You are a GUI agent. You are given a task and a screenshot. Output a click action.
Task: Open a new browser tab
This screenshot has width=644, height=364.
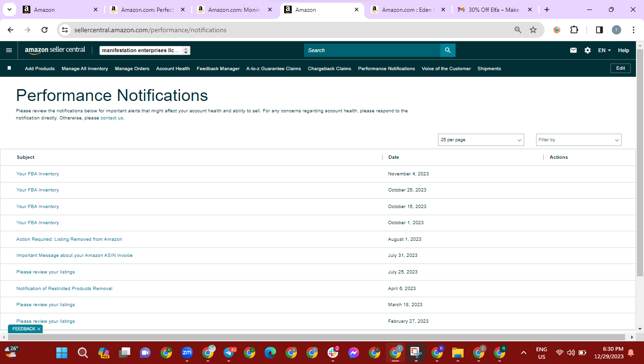[547, 9]
